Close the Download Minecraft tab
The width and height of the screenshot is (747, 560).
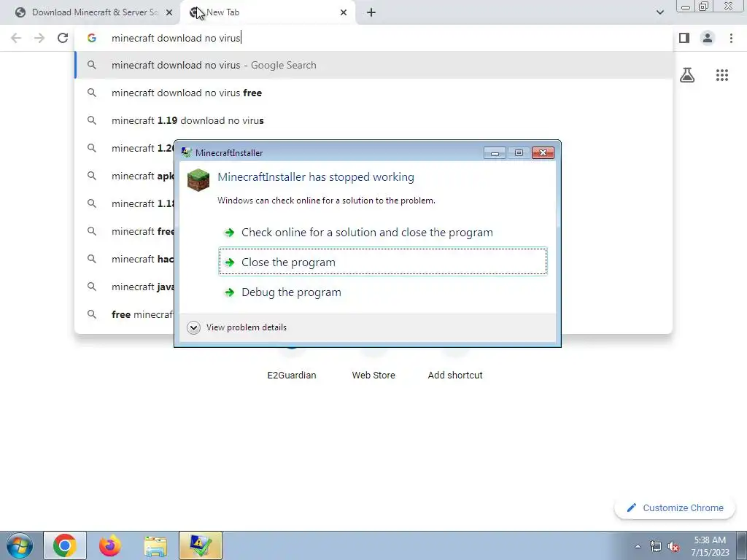click(169, 12)
